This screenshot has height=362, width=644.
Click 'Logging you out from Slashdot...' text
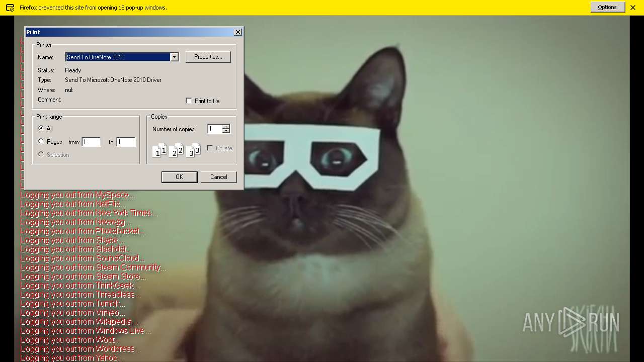click(76, 249)
